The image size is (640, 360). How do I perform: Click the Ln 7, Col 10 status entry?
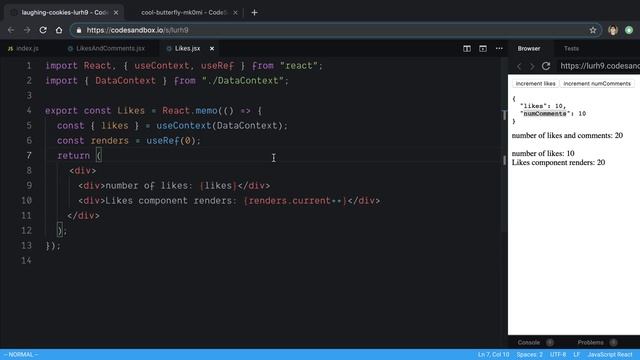point(493,355)
